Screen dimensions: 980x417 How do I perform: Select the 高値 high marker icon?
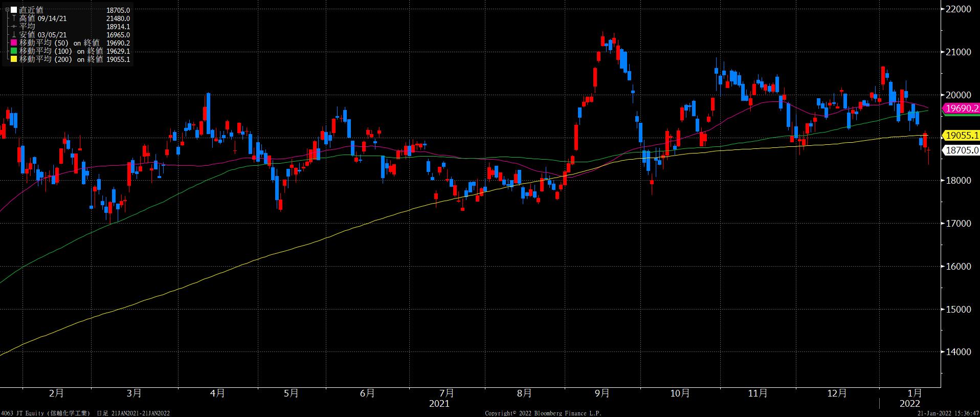point(14,18)
